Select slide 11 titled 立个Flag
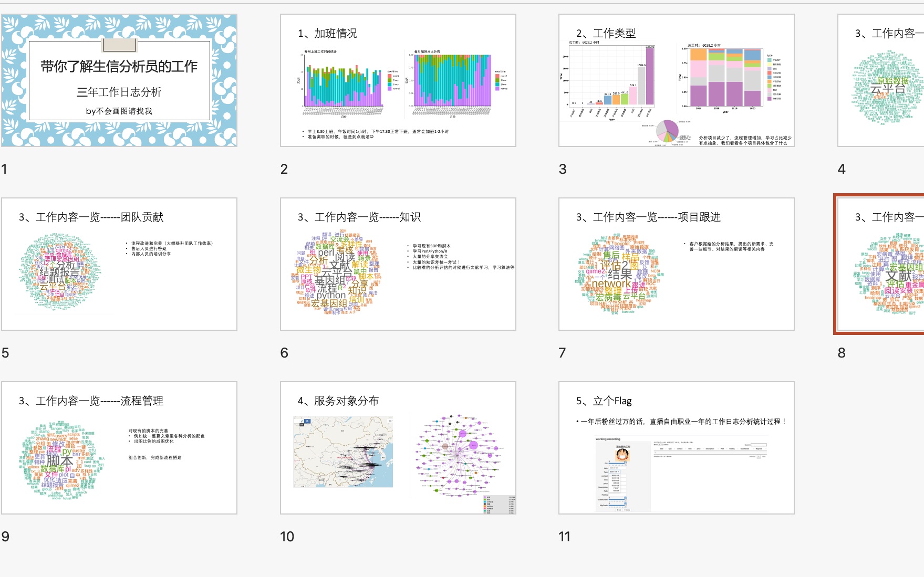 pos(677,448)
